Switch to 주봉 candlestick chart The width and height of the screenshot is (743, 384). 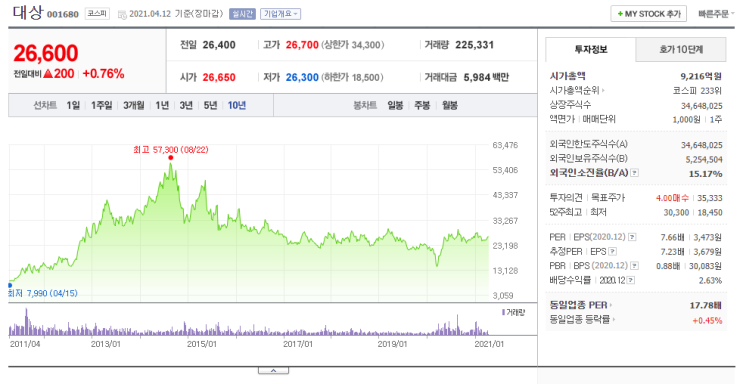[x=422, y=105]
